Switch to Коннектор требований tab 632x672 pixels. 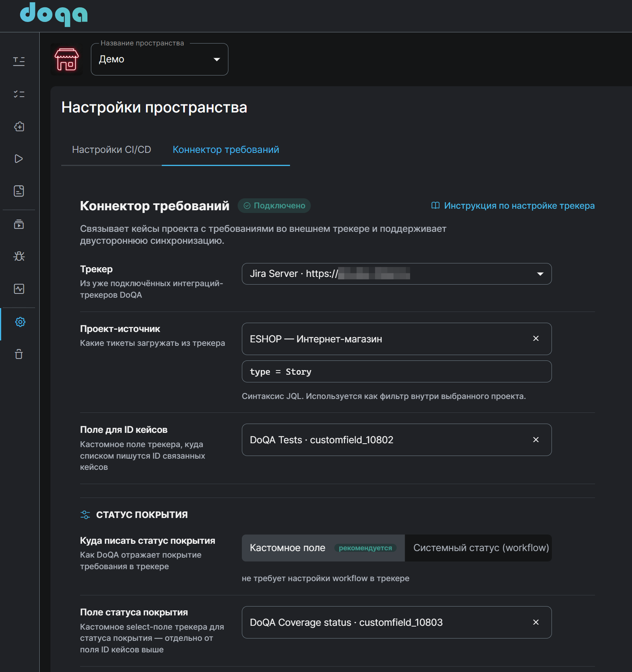click(x=226, y=150)
